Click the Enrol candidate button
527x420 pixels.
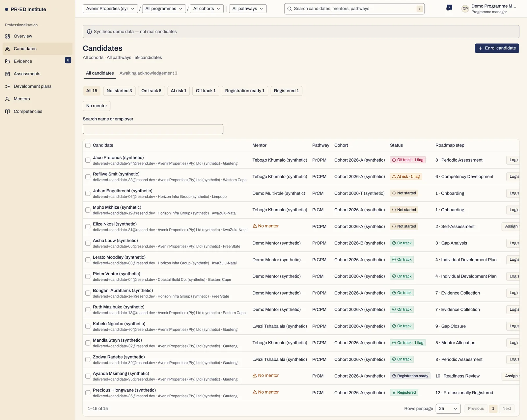(497, 48)
